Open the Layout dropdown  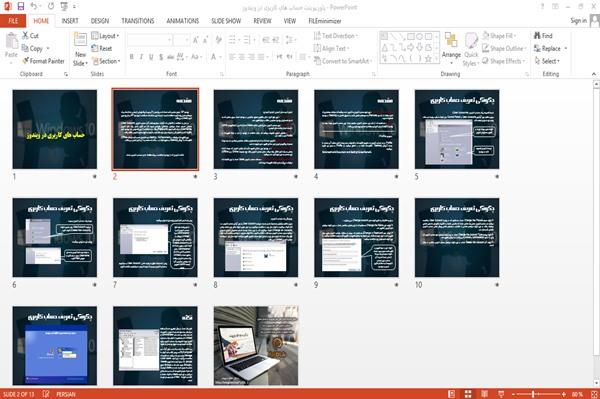click(105, 36)
